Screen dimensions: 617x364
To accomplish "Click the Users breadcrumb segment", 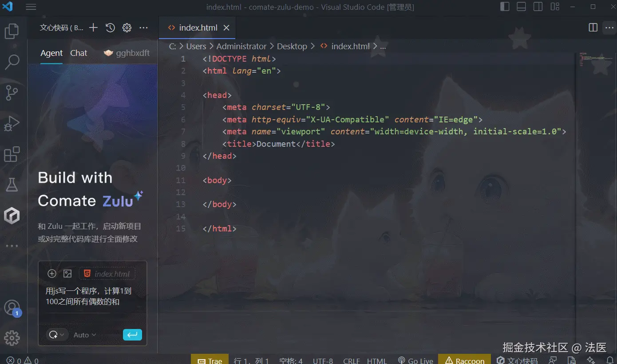I will pyautogui.click(x=196, y=46).
